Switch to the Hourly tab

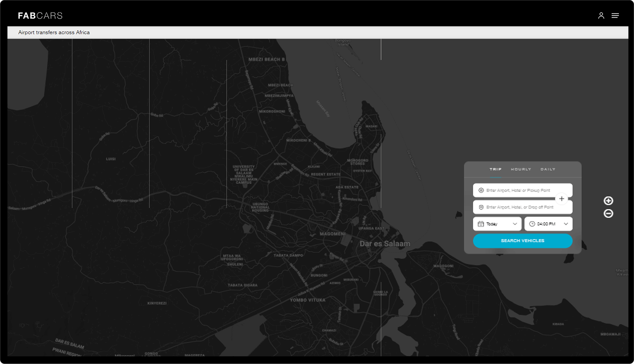(521, 169)
